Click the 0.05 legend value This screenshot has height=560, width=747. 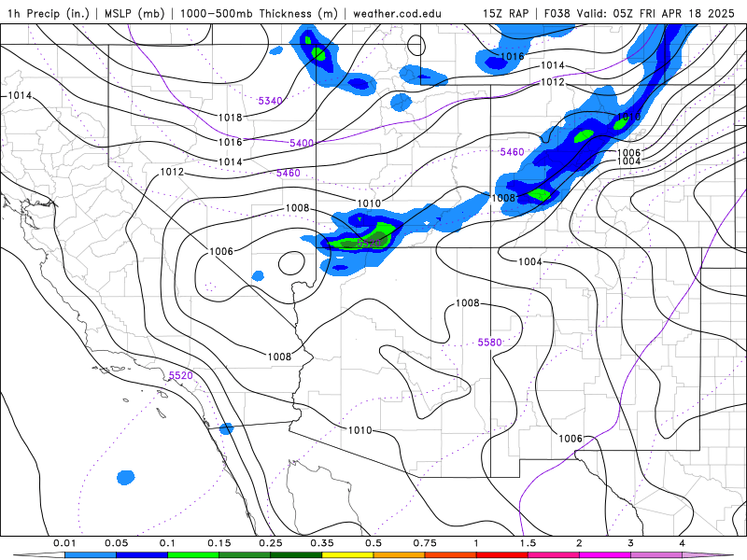(x=116, y=543)
